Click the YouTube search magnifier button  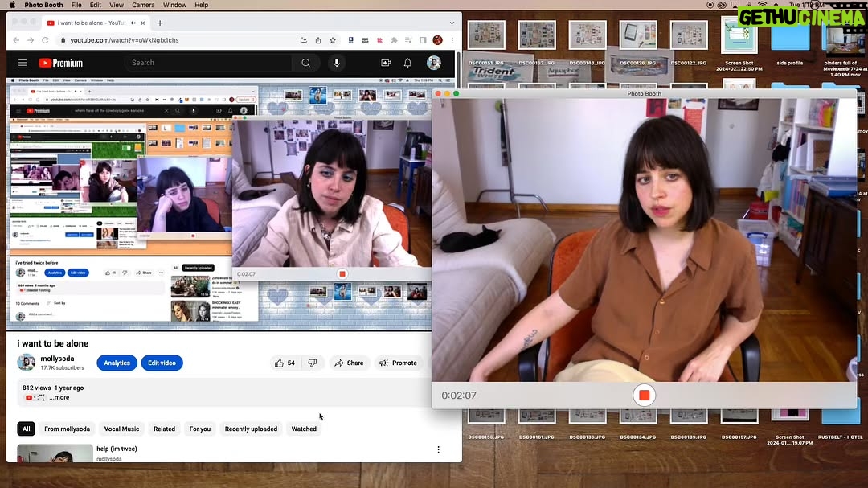click(306, 63)
